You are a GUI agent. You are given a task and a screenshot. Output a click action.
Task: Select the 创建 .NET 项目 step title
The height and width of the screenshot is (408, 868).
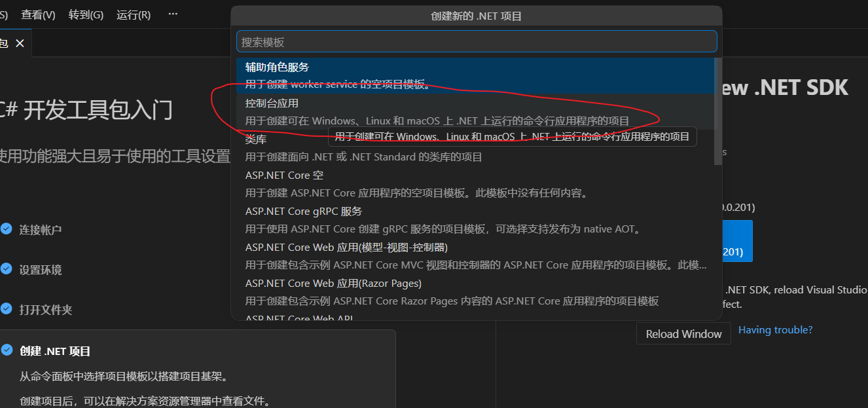point(55,351)
